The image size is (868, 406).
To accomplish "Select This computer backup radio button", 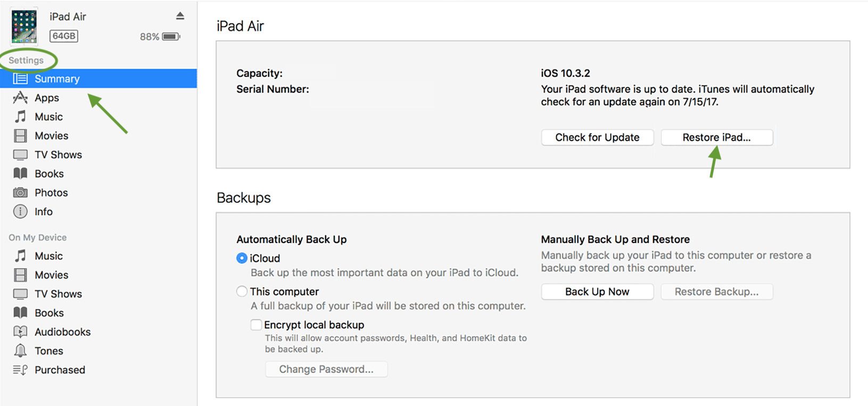I will tap(242, 292).
